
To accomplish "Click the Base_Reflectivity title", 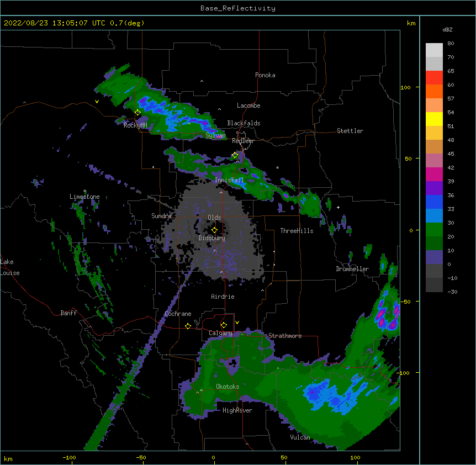I will click(x=238, y=8).
